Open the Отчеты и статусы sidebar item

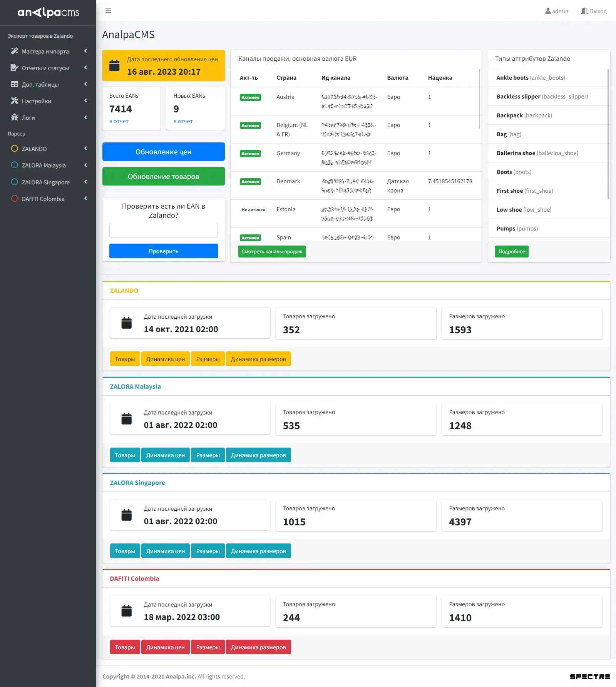48,68
